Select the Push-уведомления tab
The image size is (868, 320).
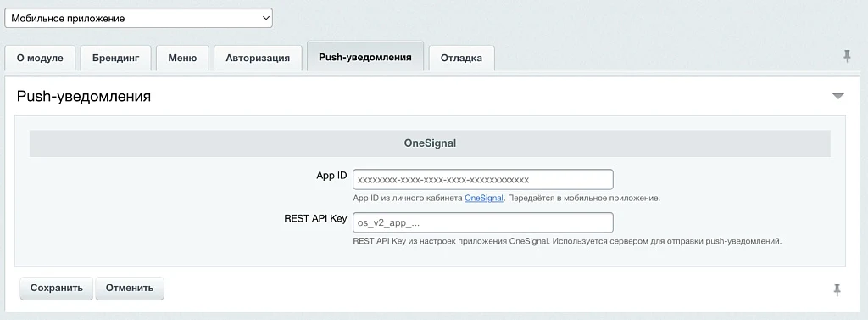click(x=365, y=57)
